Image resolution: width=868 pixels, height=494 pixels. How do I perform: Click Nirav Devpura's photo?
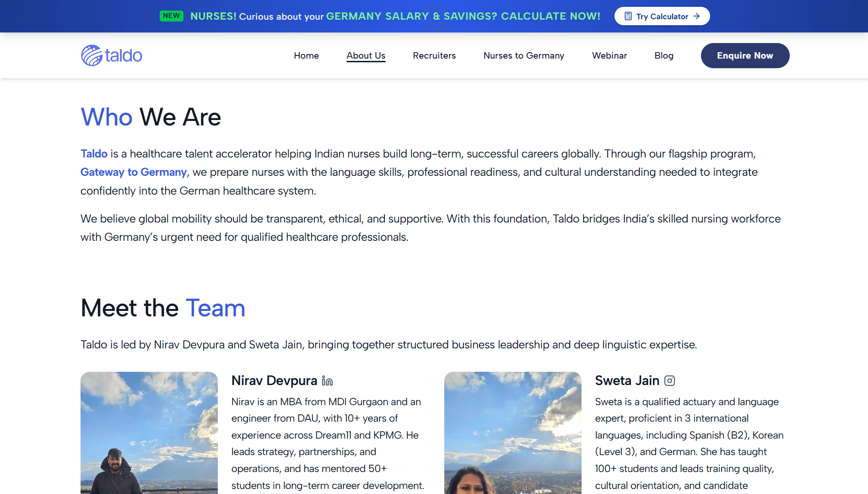tap(149, 433)
